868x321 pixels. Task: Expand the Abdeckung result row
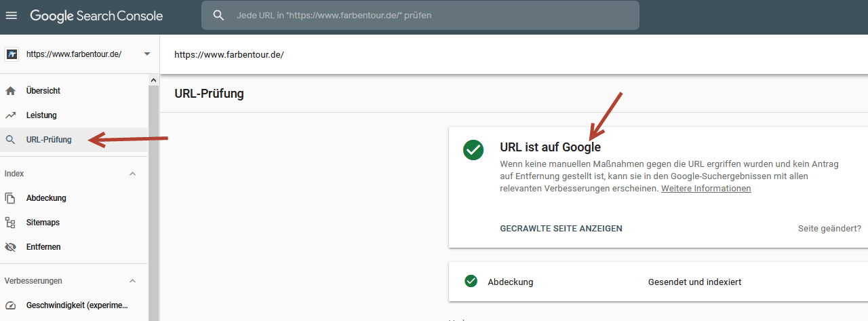point(658,282)
